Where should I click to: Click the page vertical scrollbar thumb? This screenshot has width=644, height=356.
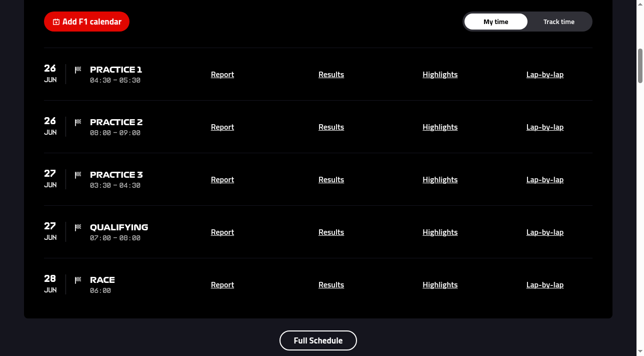pos(639,66)
